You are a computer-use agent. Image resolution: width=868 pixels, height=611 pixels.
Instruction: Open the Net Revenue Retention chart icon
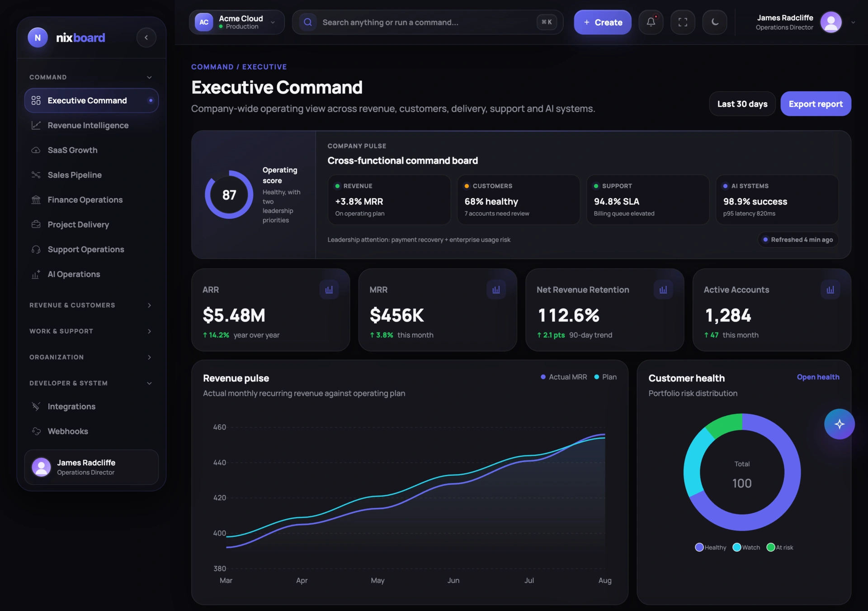[663, 290]
